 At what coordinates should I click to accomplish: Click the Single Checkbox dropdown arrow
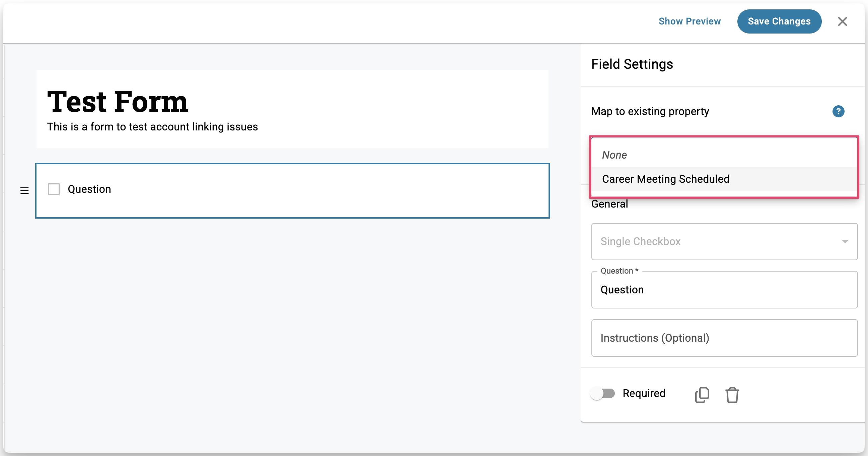(x=845, y=241)
